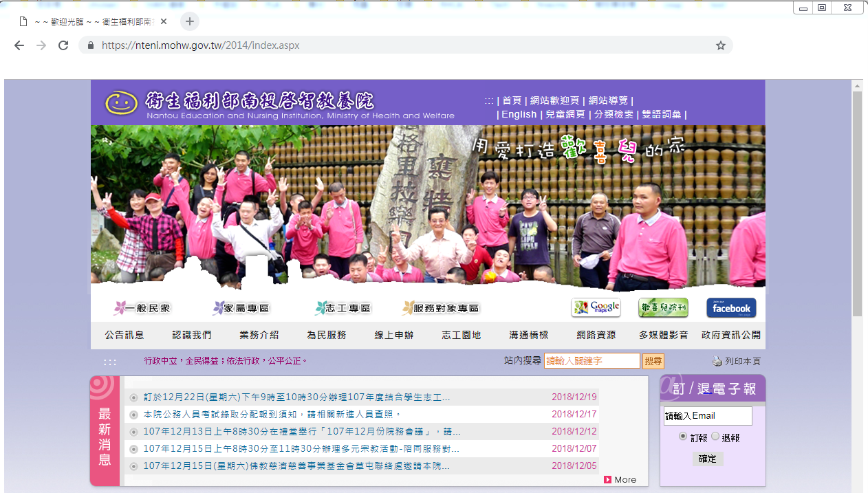
Task: Click the date 2018/12/07
Action: point(574,449)
